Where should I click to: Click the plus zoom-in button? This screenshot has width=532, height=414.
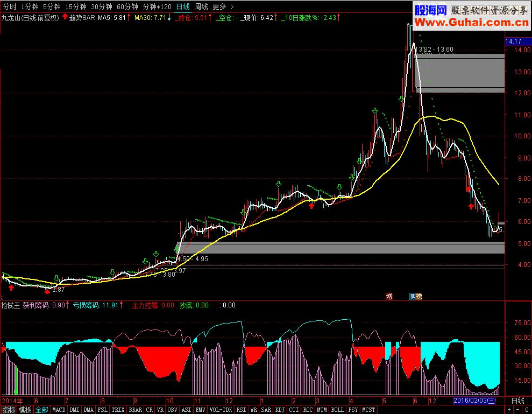click(509, 410)
